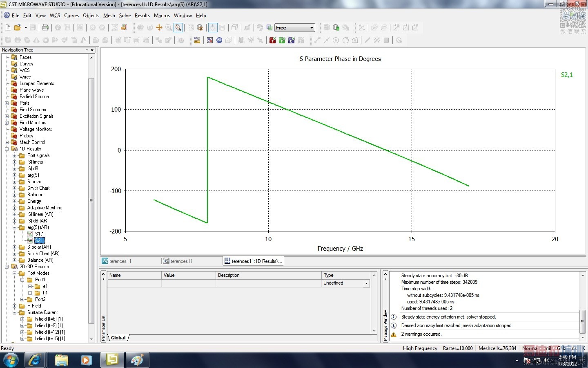The width and height of the screenshot is (588, 368).
Task: Open the Type dropdown showing Undefined
Action: tap(366, 283)
